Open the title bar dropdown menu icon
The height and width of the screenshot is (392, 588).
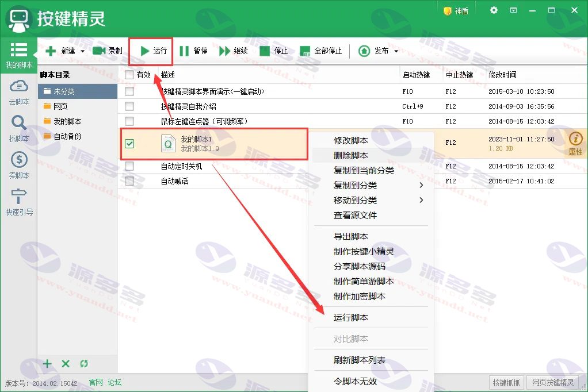click(513, 10)
